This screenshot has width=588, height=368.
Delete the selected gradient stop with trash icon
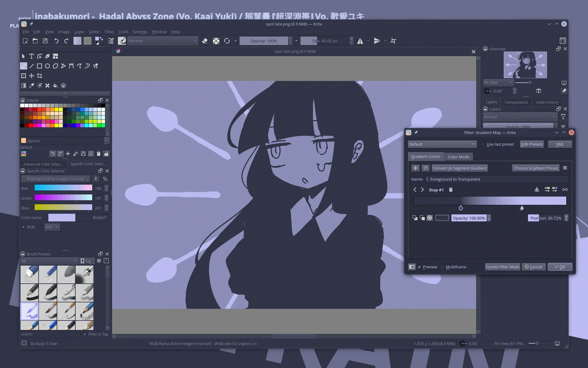[x=450, y=190]
